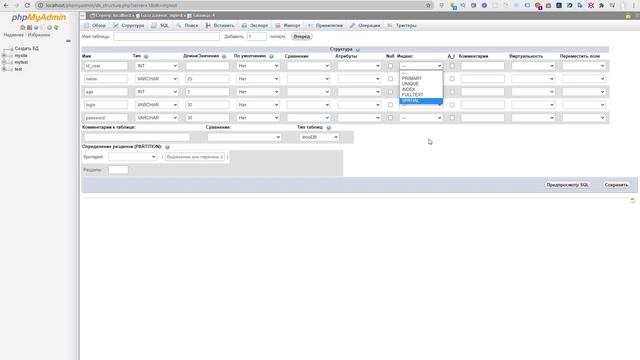This screenshot has height=360, width=640.
Task: Click the help icon next to PARTITION definition
Action: point(167,147)
